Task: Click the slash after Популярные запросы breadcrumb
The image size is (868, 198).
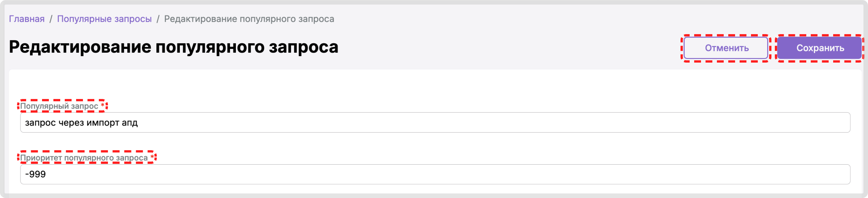Action: (158, 19)
